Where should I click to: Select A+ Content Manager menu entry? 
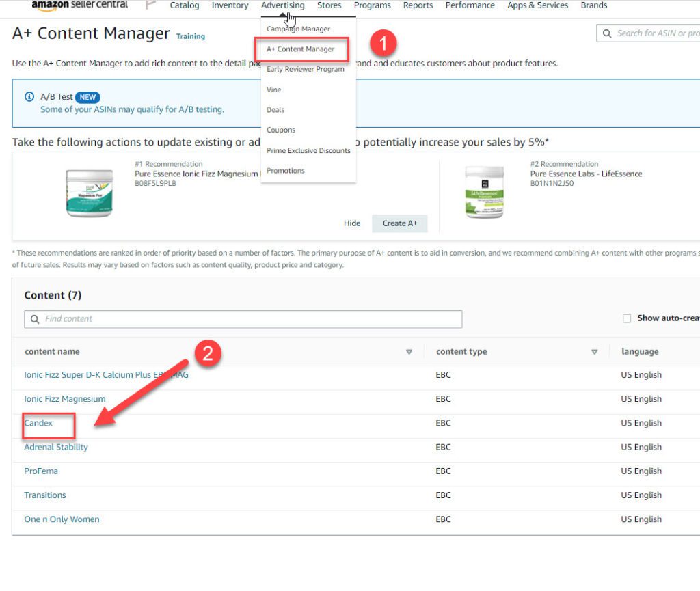coord(300,49)
